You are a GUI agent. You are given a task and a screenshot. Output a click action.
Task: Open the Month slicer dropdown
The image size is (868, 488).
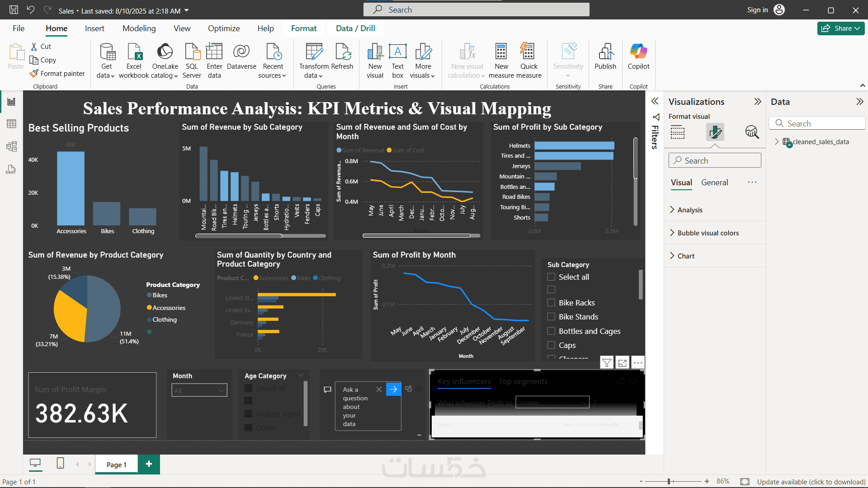tap(199, 390)
